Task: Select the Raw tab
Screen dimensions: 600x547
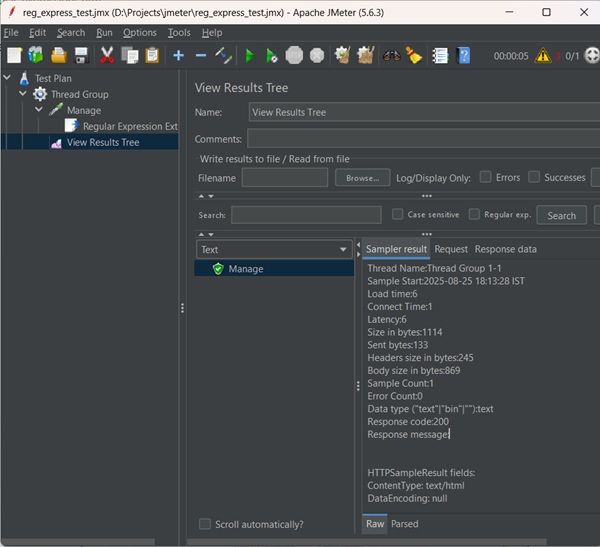Action: tap(375, 524)
